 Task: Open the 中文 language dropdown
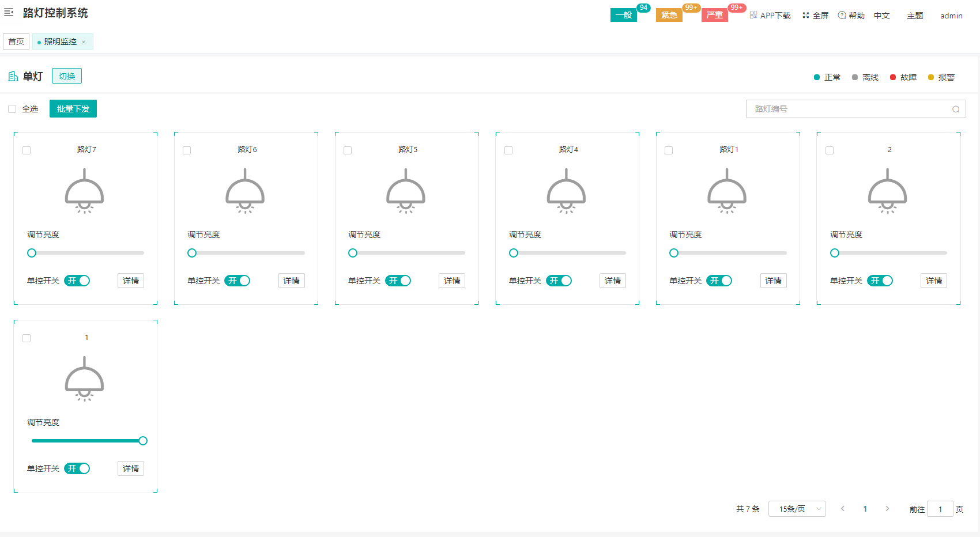882,16
